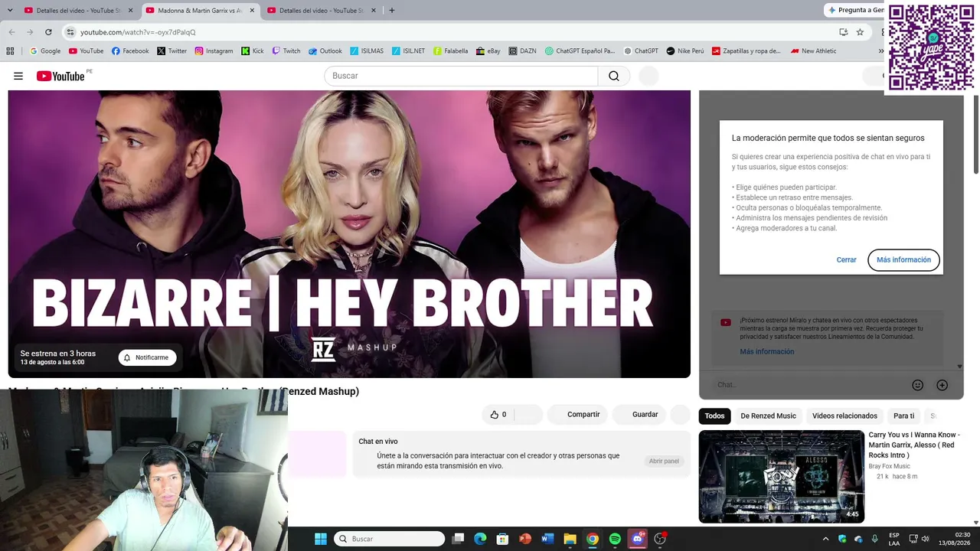Switch to Chrome in the taskbar
Screen dimensions: 980x551
593,539
